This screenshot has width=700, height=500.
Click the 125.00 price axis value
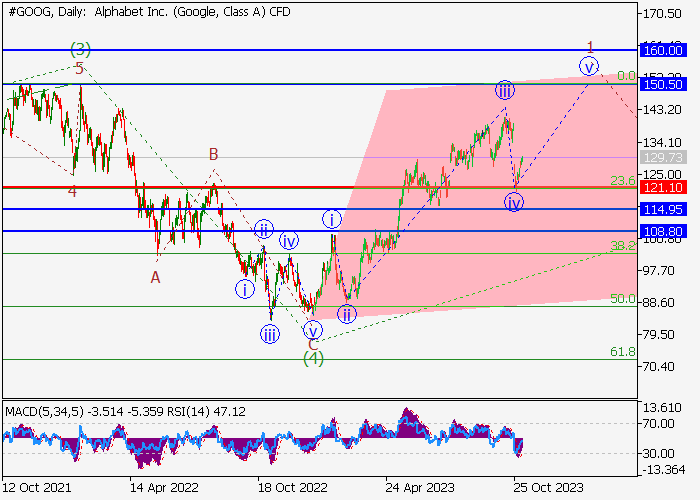pos(662,174)
